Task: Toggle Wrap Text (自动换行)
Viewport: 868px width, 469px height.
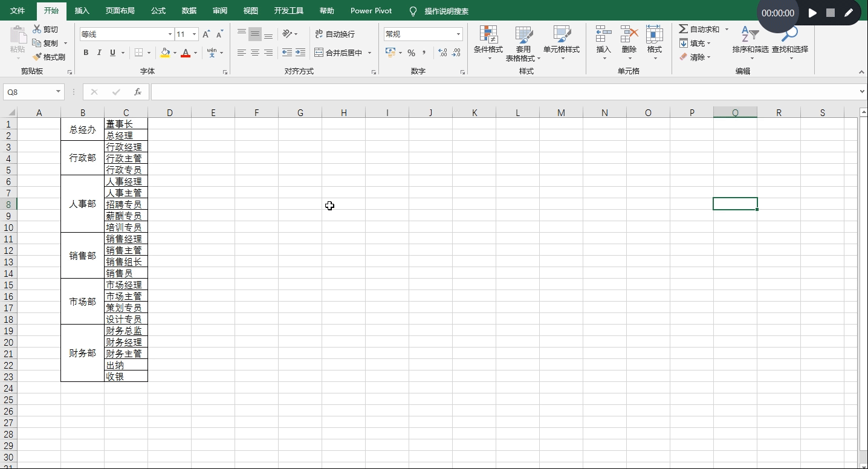Action: click(335, 34)
